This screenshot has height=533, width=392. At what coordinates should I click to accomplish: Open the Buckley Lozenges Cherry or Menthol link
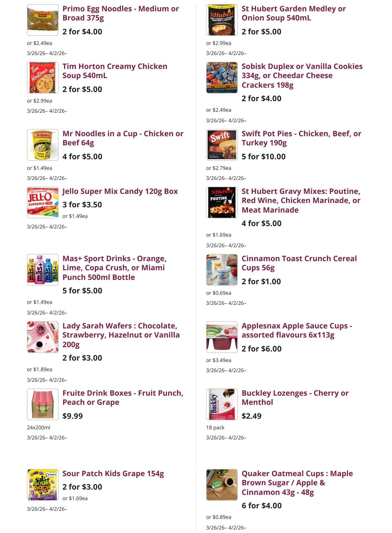coord(295,398)
